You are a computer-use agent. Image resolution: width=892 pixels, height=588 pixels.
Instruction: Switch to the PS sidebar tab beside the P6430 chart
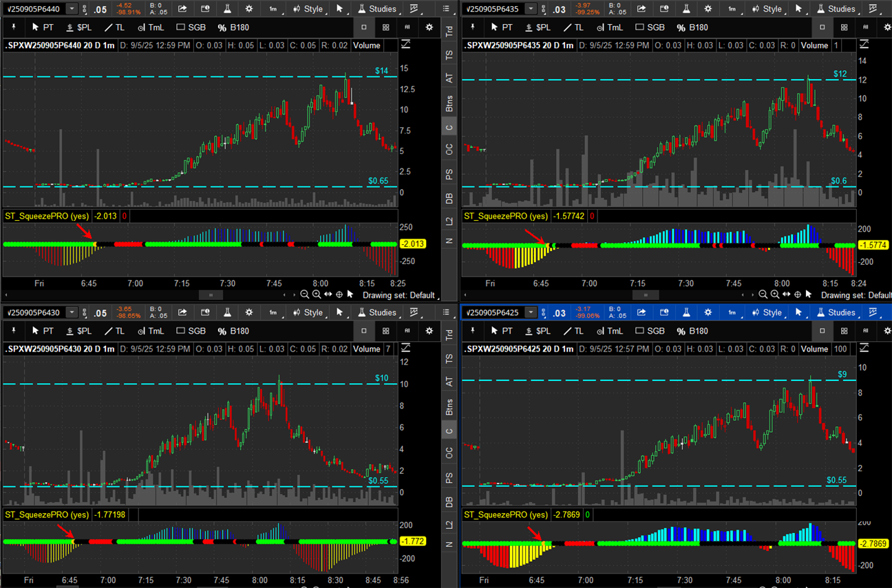coord(449,477)
